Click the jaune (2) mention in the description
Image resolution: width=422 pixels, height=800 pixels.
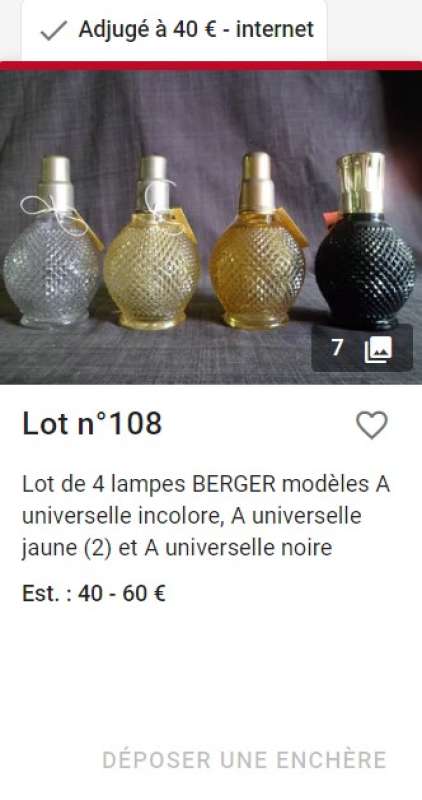[67, 548]
